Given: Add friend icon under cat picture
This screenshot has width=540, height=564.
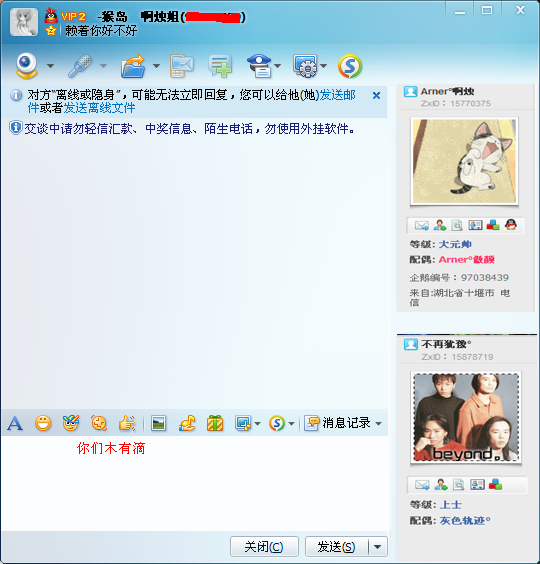Looking at the screenshot, I should [440, 226].
